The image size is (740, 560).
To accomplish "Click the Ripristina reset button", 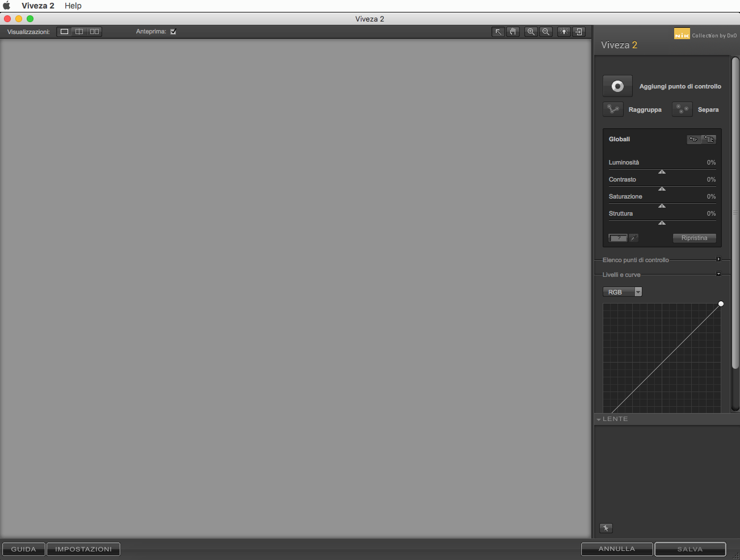I will pos(695,238).
